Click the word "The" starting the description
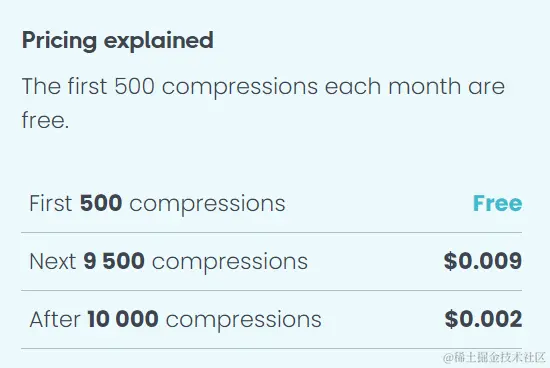550x368 pixels. (x=41, y=86)
